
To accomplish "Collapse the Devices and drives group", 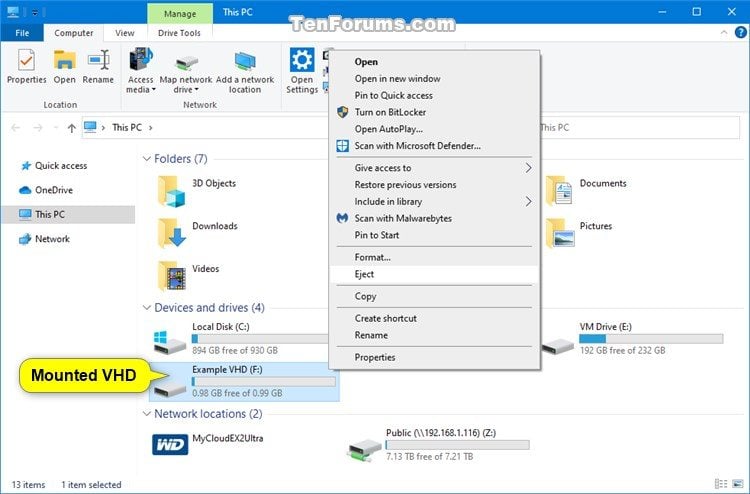I will click(x=147, y=307).
